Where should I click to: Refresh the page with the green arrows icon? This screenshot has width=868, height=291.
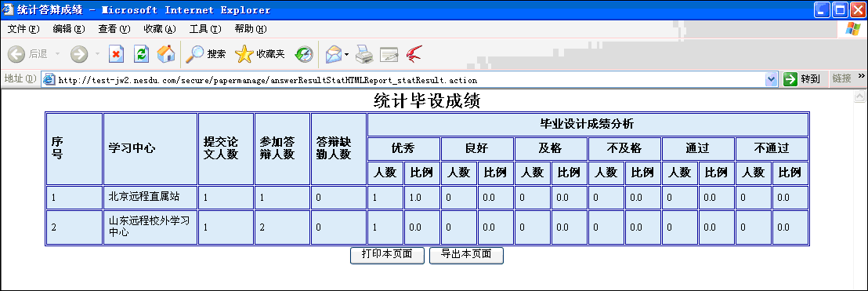[x=142, y=54]
